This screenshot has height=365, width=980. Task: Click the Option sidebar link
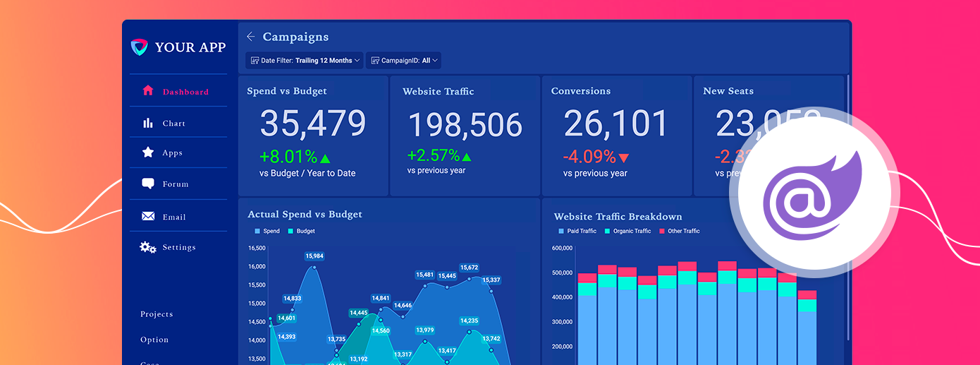(x=154, y=340)
